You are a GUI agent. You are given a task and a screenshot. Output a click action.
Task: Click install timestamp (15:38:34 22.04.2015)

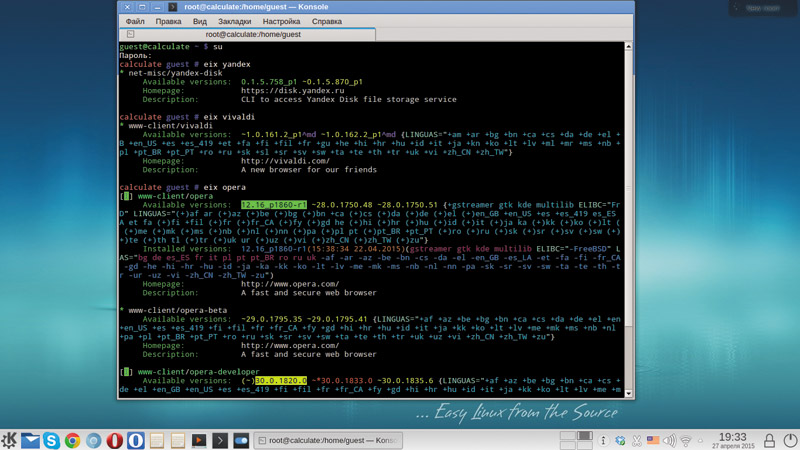tap(357, 248)
